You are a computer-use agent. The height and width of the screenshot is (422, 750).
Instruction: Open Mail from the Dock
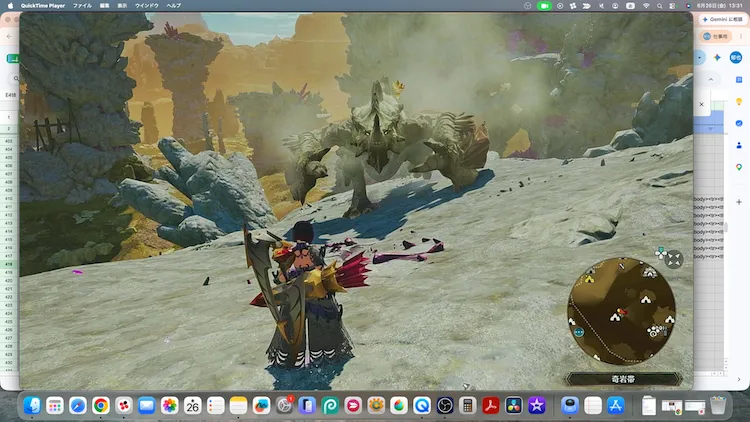(147, 406)
